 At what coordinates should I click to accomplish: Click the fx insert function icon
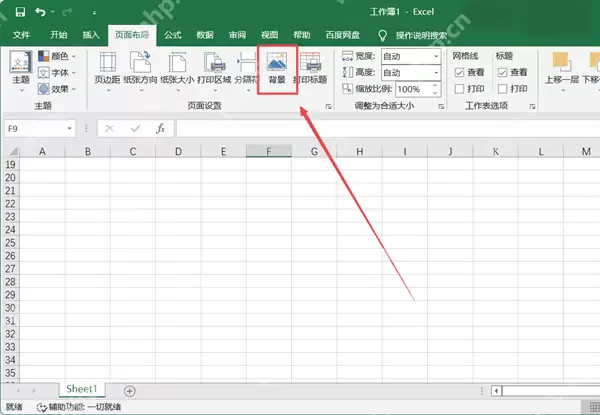coord(161,129)
